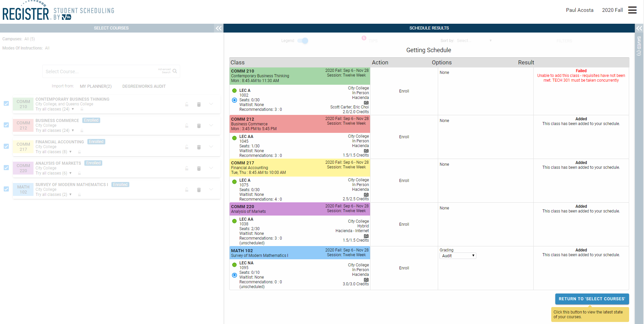Open the Sort by Select dropdown
The height and width of the screenshot is (324, 644).
pyautogui.click(x=474, y=40)
